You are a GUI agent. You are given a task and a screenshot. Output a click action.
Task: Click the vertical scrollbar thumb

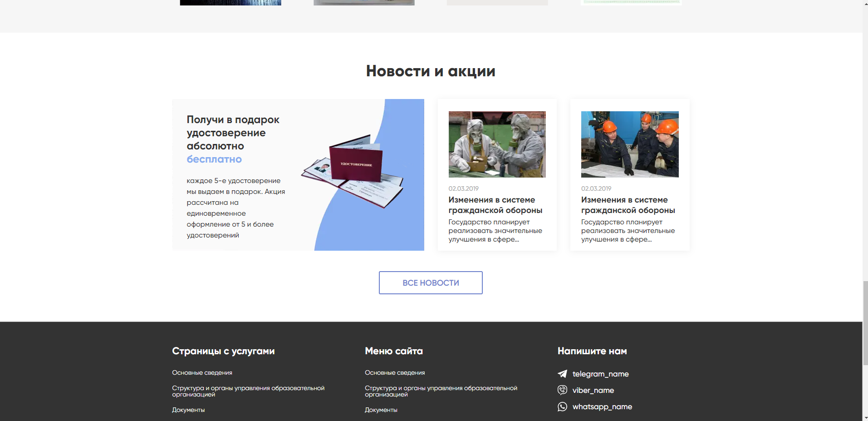(x=865, y=323)
